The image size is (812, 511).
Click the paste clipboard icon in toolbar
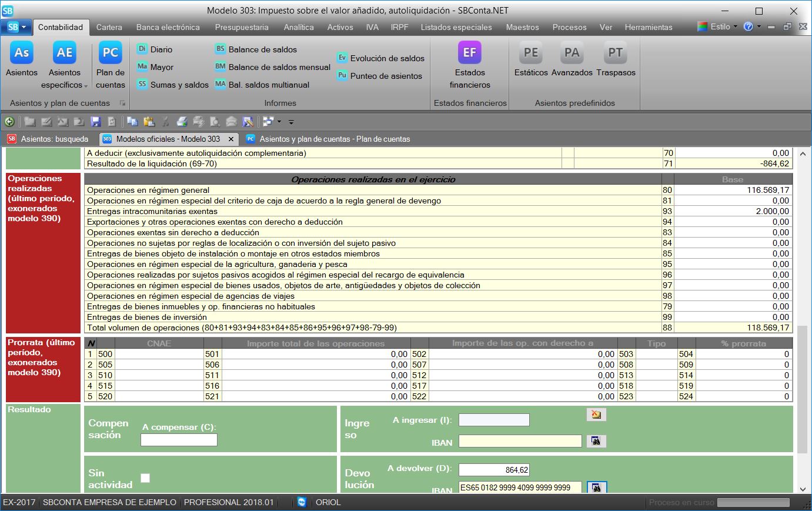tap(149, 122)
